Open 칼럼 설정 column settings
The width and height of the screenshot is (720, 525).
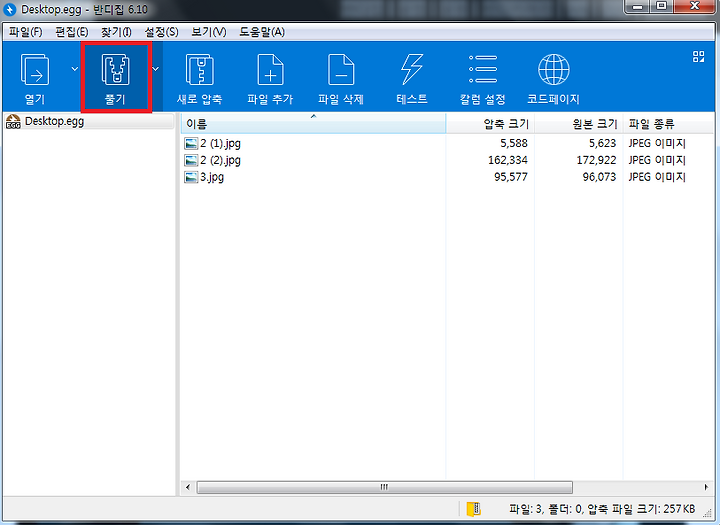(x=483, y=69)
